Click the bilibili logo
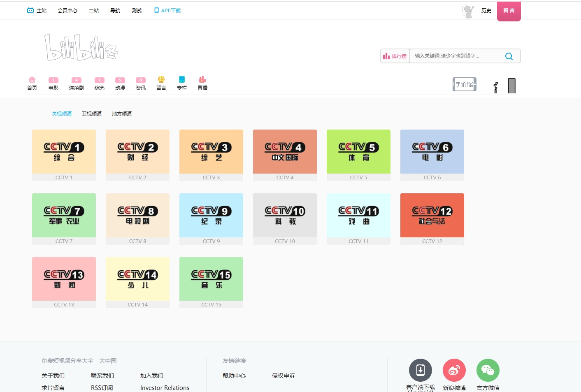This screenshot has width=581, height=392. click(81, 48)
